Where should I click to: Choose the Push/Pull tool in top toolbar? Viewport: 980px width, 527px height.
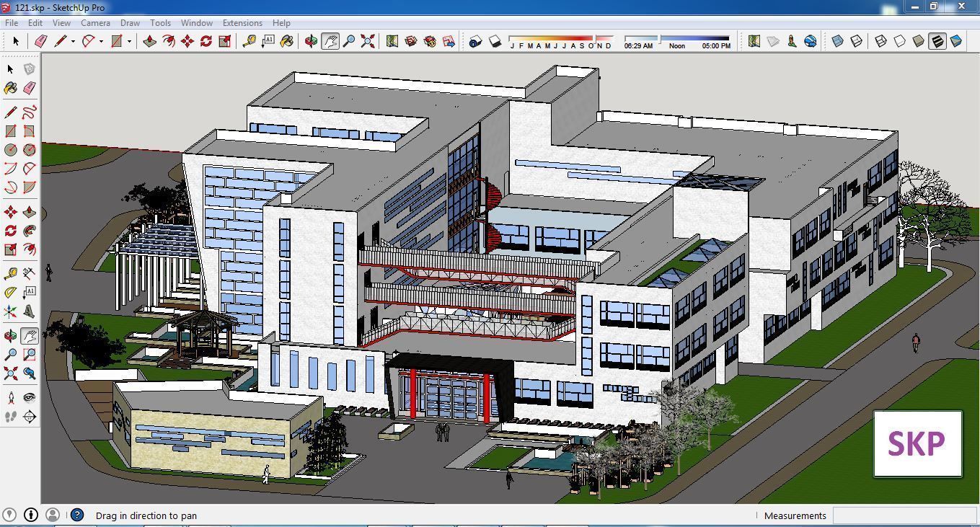[x=150, y=41]
